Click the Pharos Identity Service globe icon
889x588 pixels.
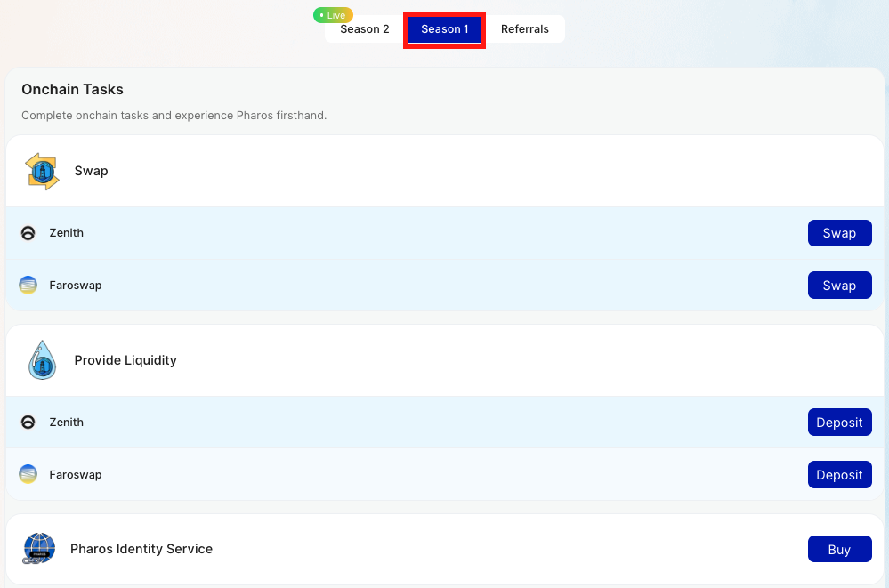[x=39, y=549]
